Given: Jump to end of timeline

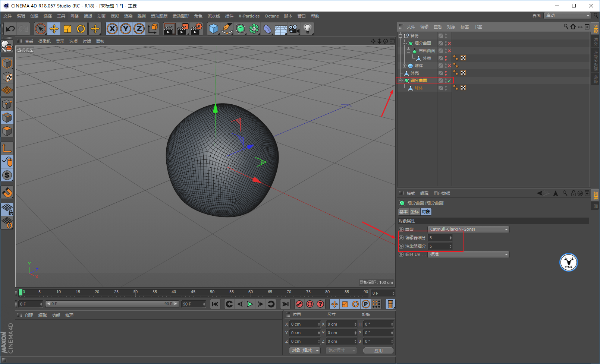Looking at the screenshot, I should coord(285,304).
